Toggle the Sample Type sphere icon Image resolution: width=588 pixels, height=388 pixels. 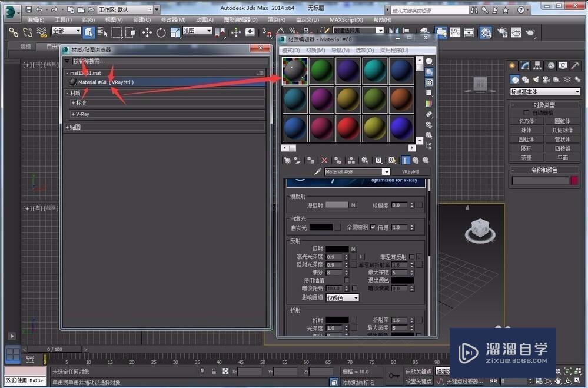(x=429, y=61)
